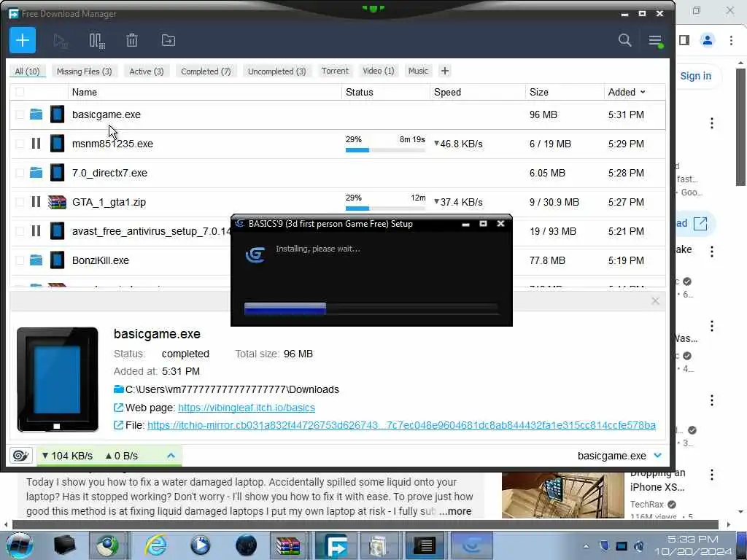Click the pause all downloads icon
This screenshot has height=560, width=747.
tap(97, 41)
